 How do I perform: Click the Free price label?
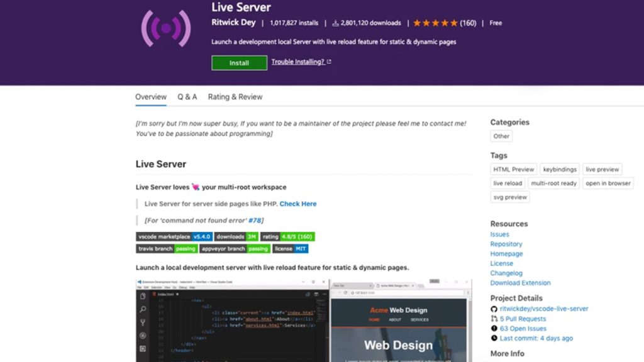click(496, 23)
